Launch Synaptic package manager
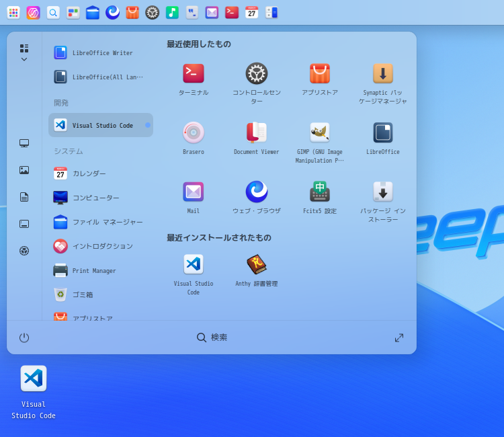Screen dimensions: 504x437 [382, 74]
